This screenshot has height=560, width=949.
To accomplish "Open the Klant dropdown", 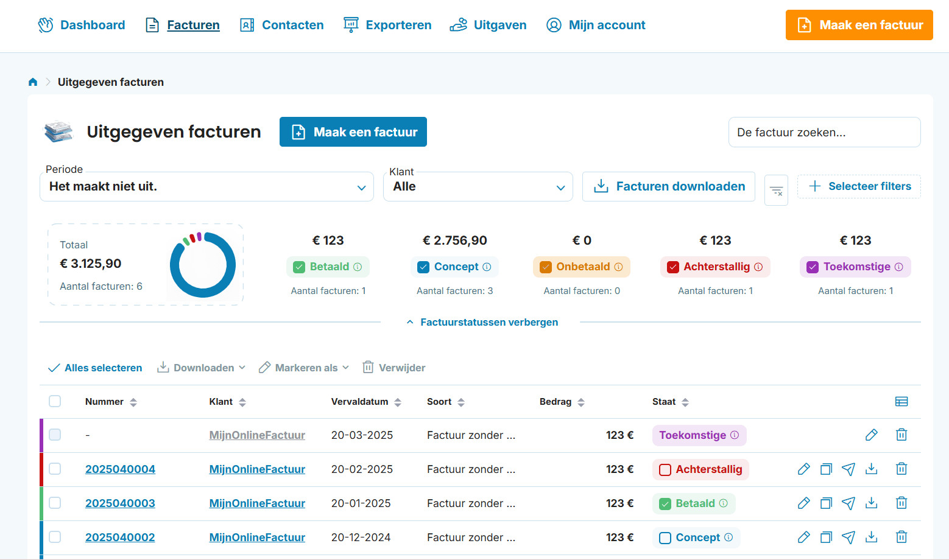I will click(x=478, y=186).
